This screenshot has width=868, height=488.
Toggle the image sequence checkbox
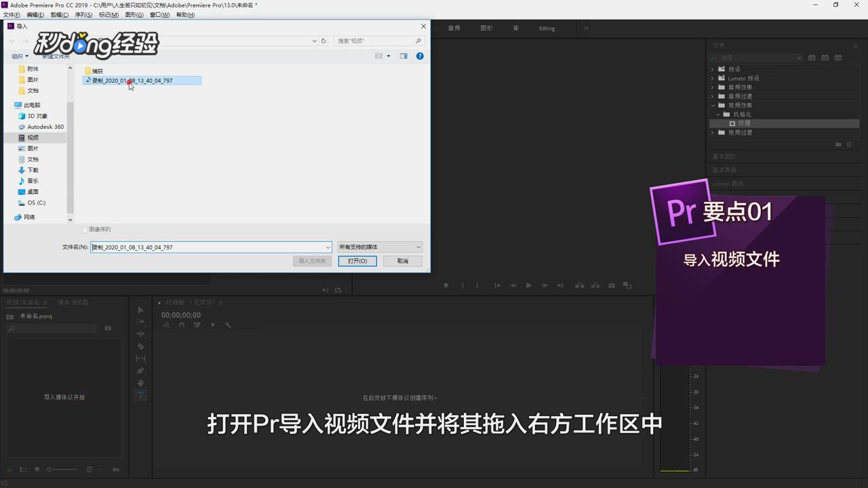pos(85,230)
